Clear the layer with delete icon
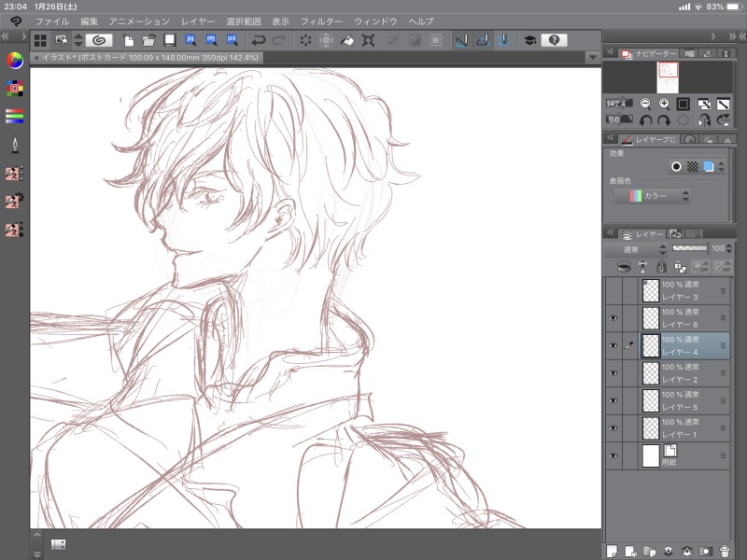Screen dimensions: 747x560 (x=305, y=40)
